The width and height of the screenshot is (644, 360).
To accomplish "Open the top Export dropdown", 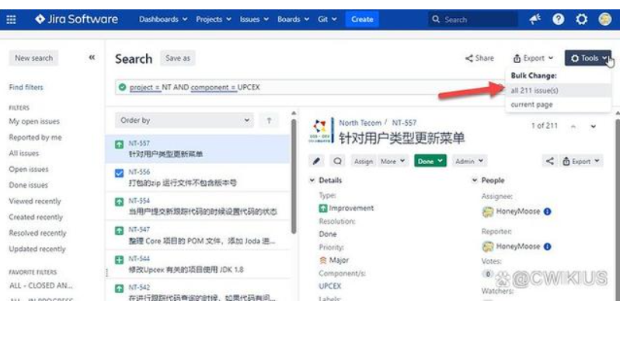I will (x=533, y=58).
